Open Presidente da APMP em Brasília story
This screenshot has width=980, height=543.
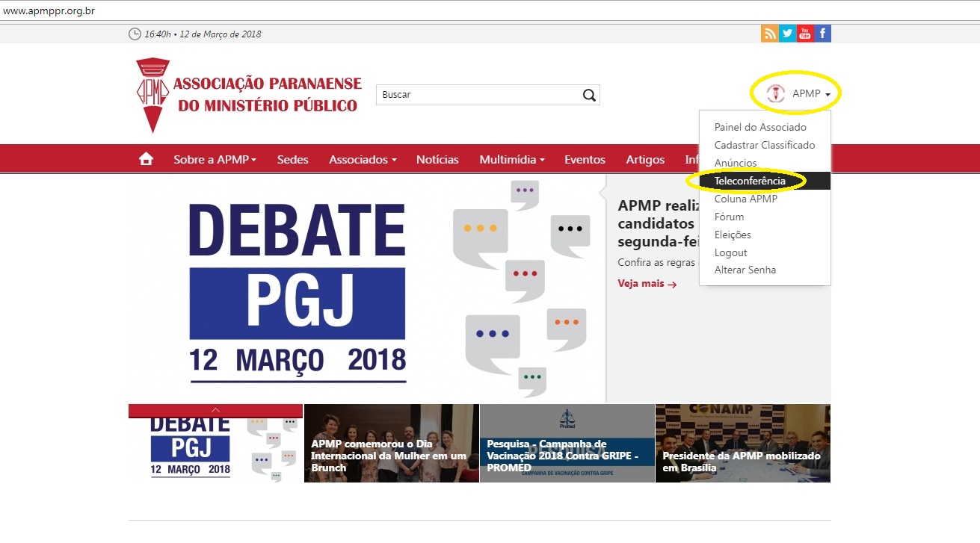pyautogui.click(x=743, y=443)
